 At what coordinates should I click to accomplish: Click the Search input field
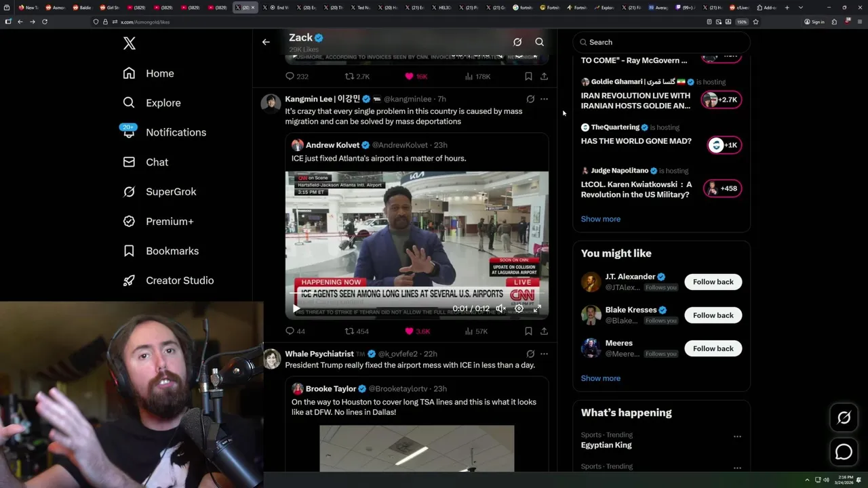[x=662, y=42]
